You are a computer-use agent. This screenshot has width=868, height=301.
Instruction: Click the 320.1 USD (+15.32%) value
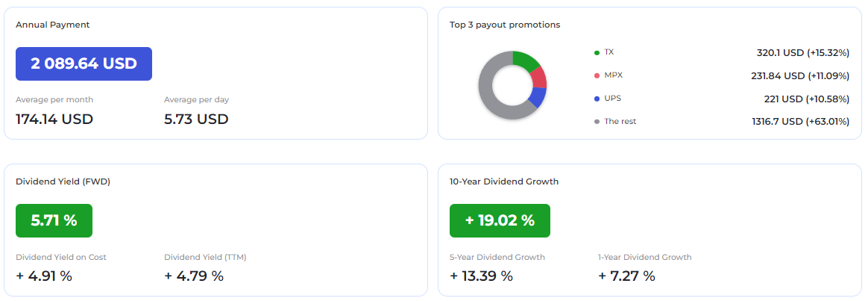pyautogui.click(x=802, y=53)
